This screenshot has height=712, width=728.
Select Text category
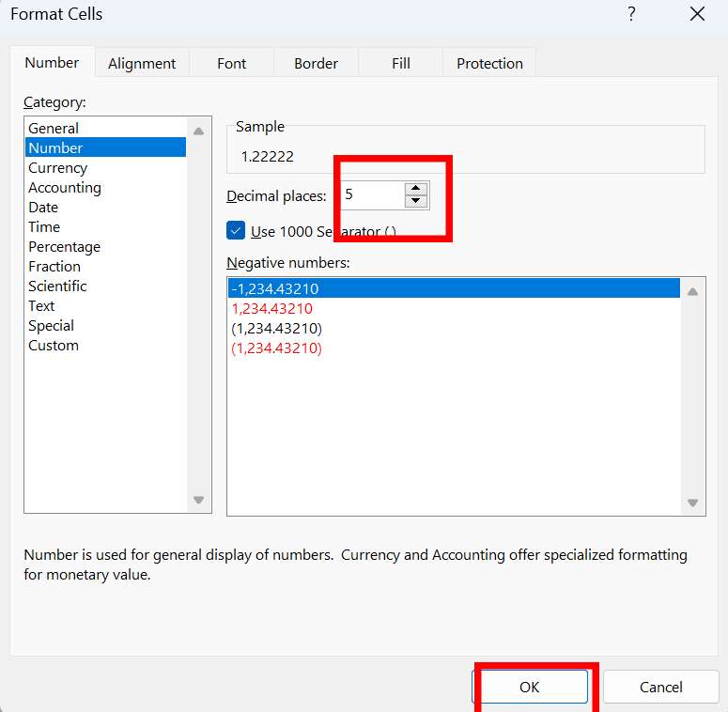(x=106, y=306)
